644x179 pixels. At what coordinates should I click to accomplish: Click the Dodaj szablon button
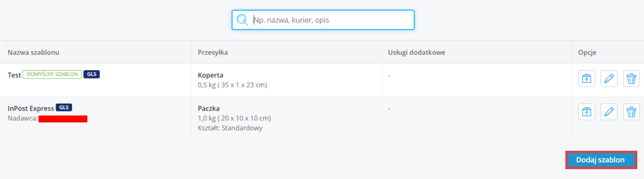600,160
